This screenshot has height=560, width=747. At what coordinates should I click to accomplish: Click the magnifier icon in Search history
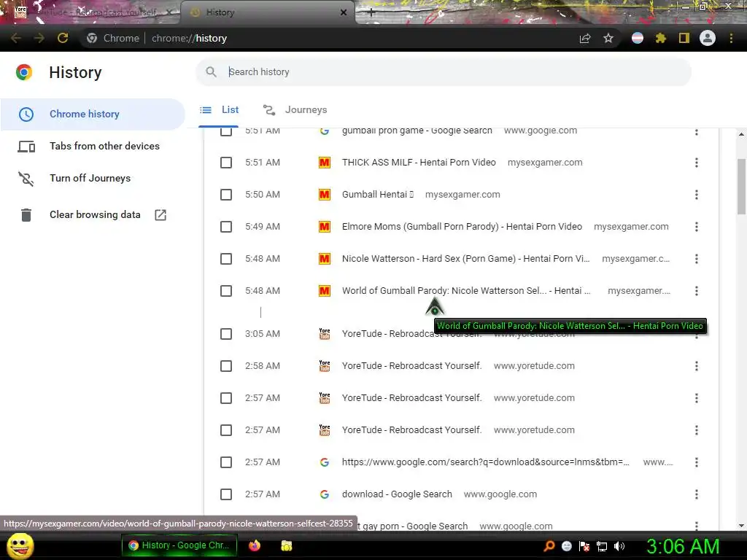(x=211, y=72)
